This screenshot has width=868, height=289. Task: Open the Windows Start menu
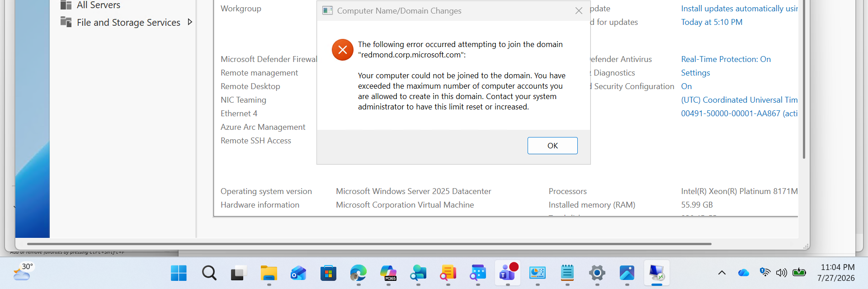tap(179, 273)
